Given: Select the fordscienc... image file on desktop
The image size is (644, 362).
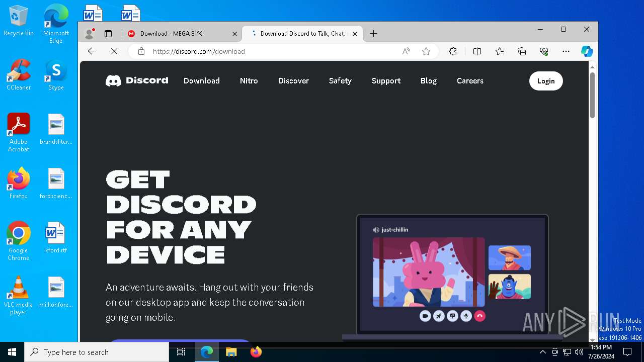Looking at the screenshot, I should pyautogui.click(x=56, y=183).
